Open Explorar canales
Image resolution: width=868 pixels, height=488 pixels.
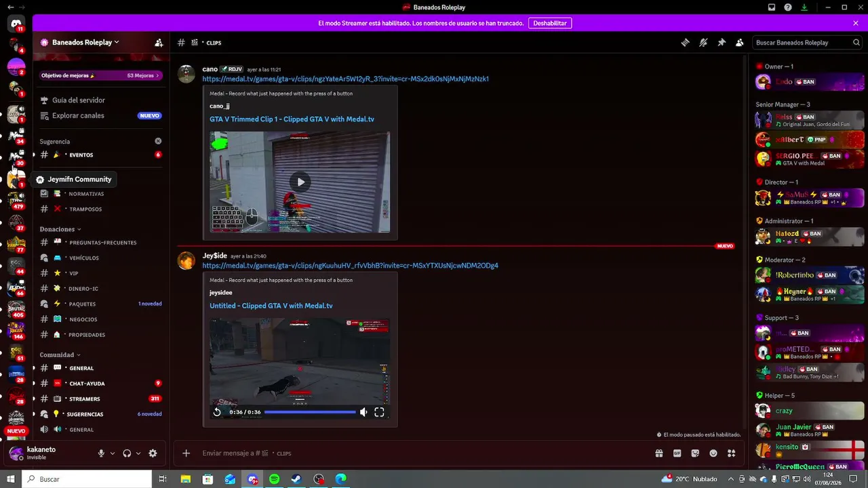(100, 116)
